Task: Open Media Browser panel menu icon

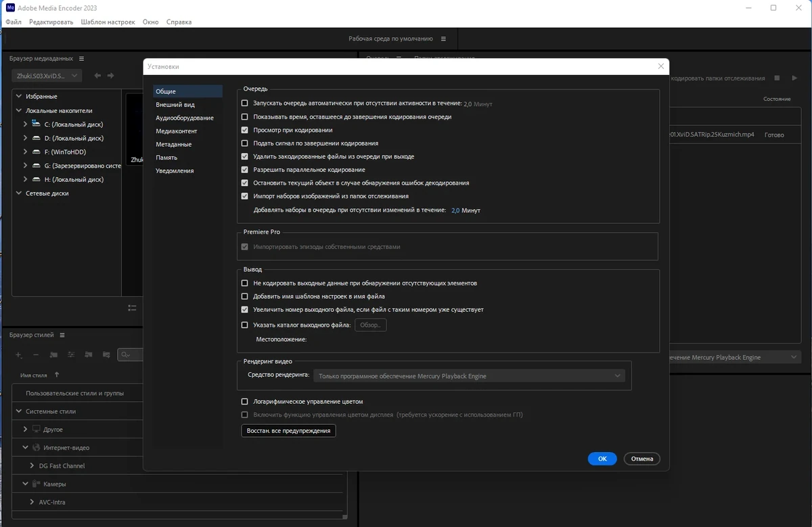Action: pyautogui.click(x=81, y=59)
